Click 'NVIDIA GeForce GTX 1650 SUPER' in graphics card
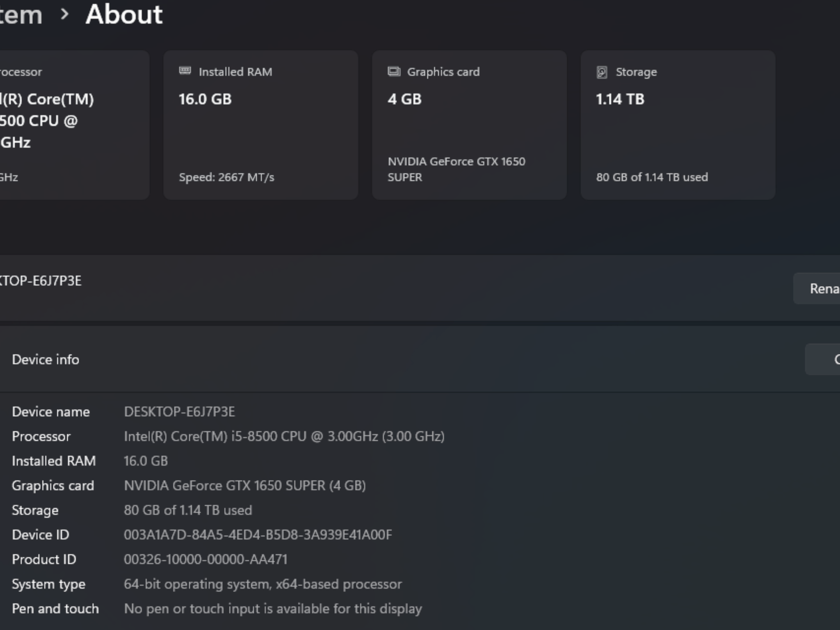This screenshot has width=840, height=630. (x=457, y=169)
